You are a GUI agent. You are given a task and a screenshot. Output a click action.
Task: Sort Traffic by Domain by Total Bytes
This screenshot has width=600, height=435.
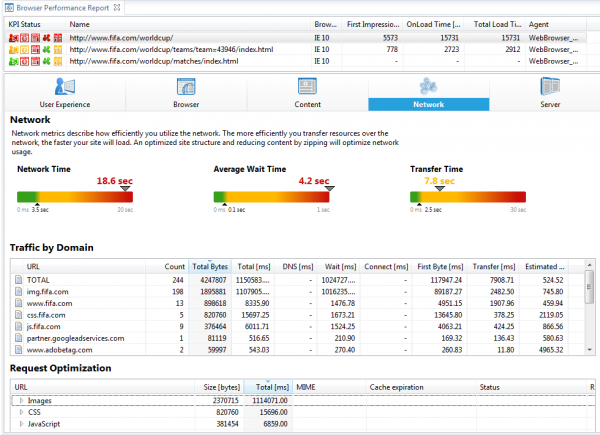pyautogui.click(x=210, y=267)
